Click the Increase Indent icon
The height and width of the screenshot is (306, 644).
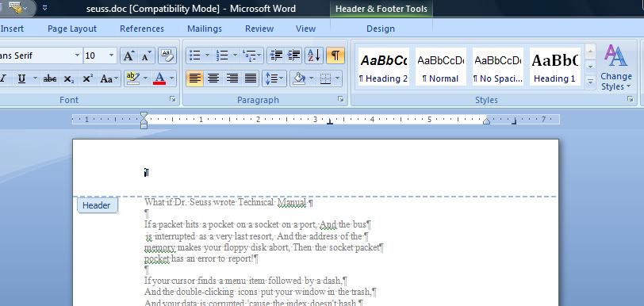pos(294,55)
